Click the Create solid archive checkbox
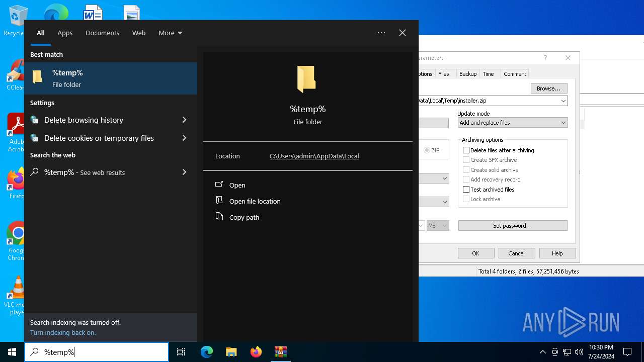Image resolution: width=644 pixels, height=362 pixels. click(x=466, y=170)
